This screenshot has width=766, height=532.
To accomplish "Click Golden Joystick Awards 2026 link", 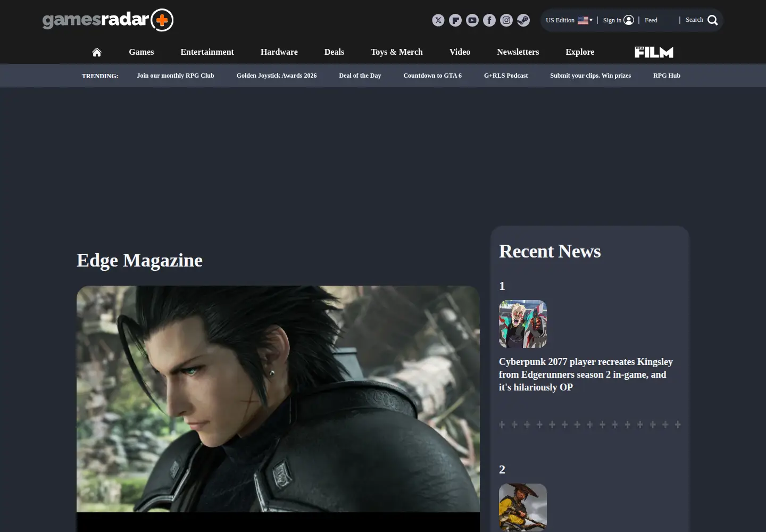I will coord(277,76).
